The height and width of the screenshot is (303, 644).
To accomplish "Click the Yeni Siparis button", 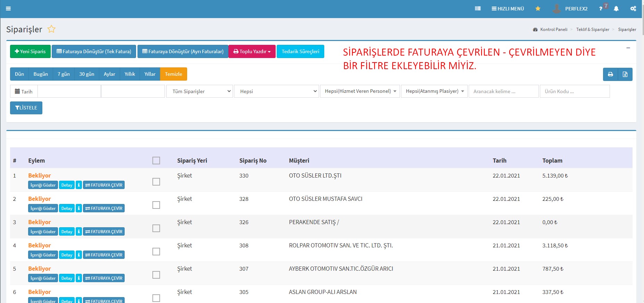I will point(30,51).
